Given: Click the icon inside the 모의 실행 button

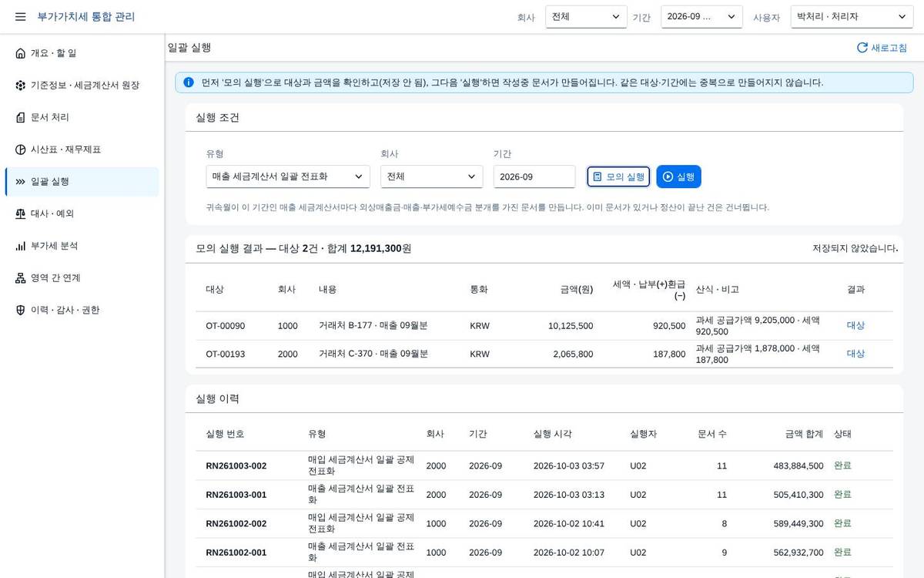Looking at the screenshot, I should [x=598, y=176].
